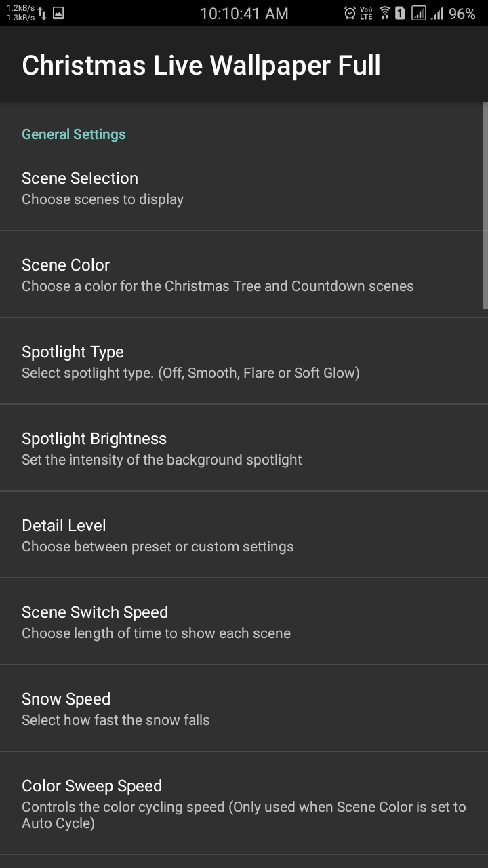Tap the alarm clock status icon

350,13
